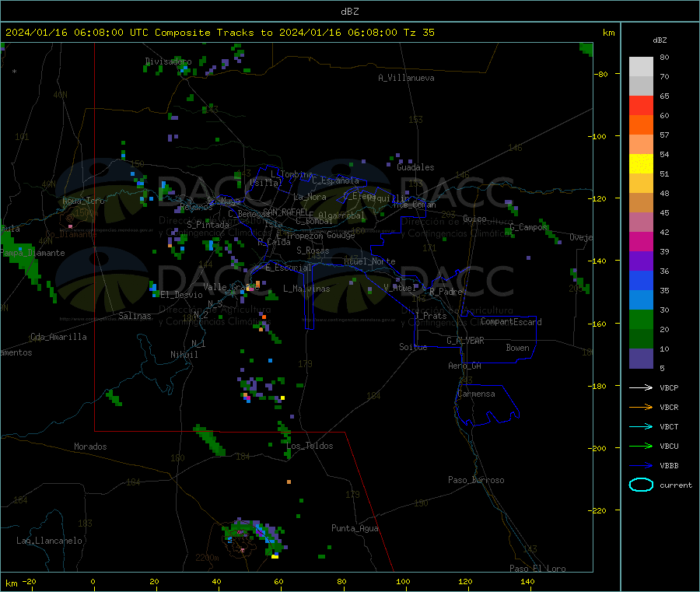
Task: Click the 'L_Malvinas' map label
Action: pos(306,289)
